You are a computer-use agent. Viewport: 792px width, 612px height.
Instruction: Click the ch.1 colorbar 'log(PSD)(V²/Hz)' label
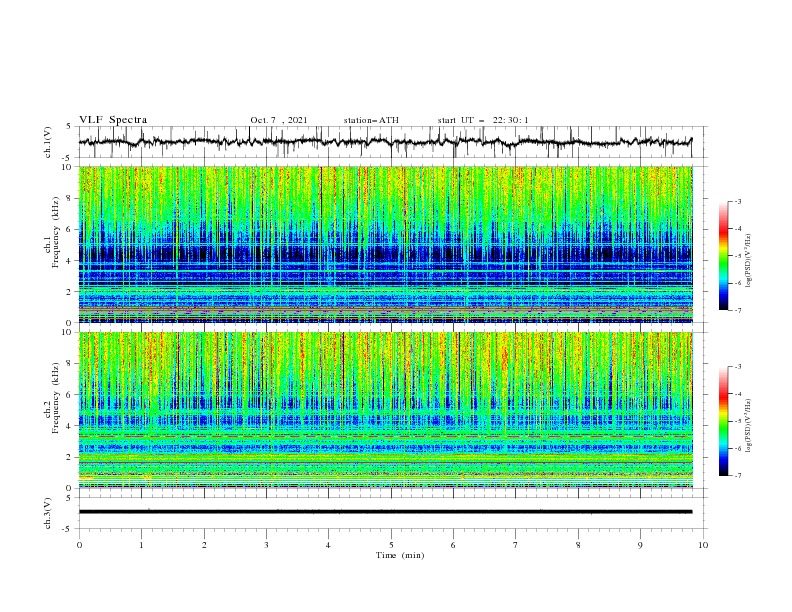749,261
